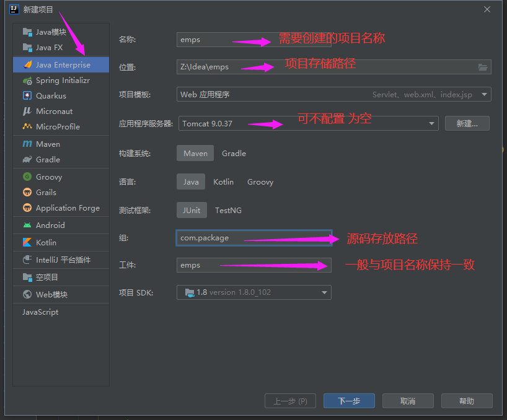This screenshot has height=420, width=507.
Task: Click the Java Enterprise flame icon
Action: (x=28, y=64)
